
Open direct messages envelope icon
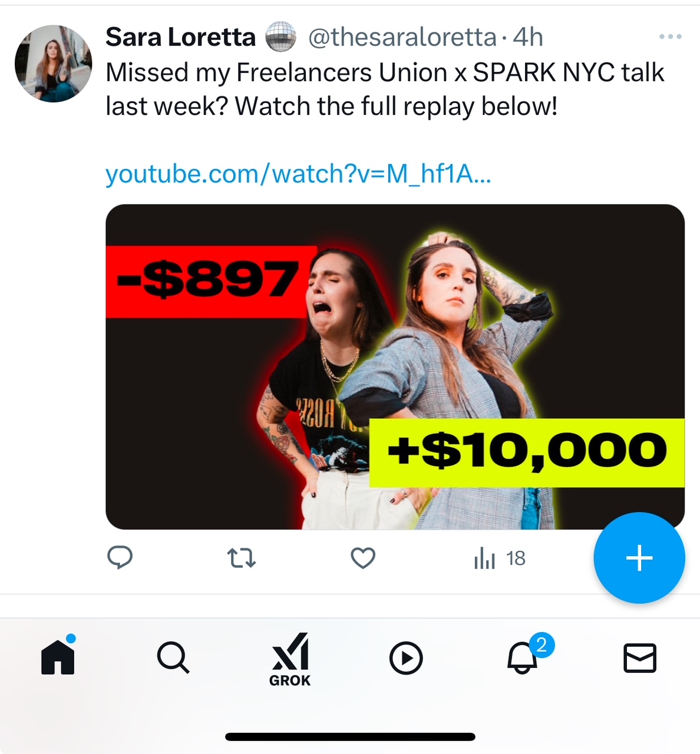(640, 657)
